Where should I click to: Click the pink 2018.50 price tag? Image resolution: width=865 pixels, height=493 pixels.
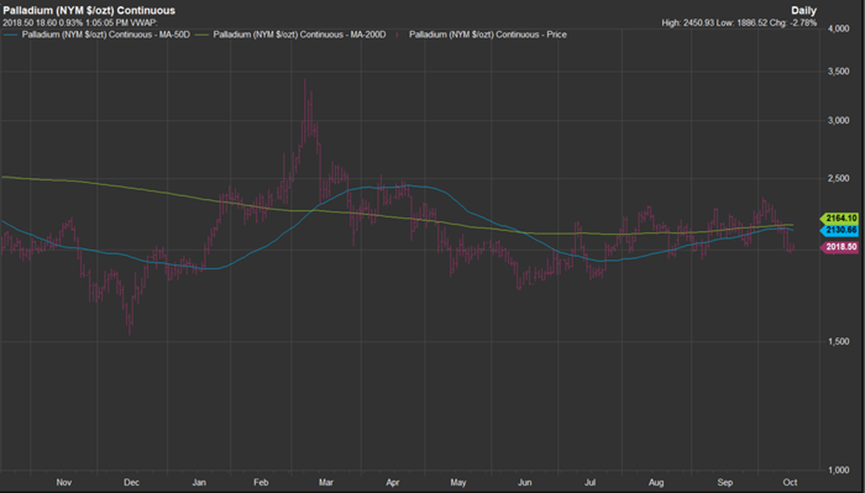[x=840, y=247]
